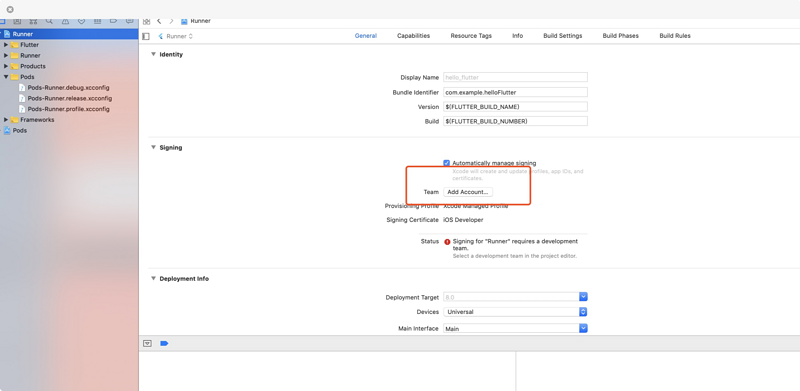
Task: Expand the Flutter folder triangle
Action: click(x=6, y=45)
